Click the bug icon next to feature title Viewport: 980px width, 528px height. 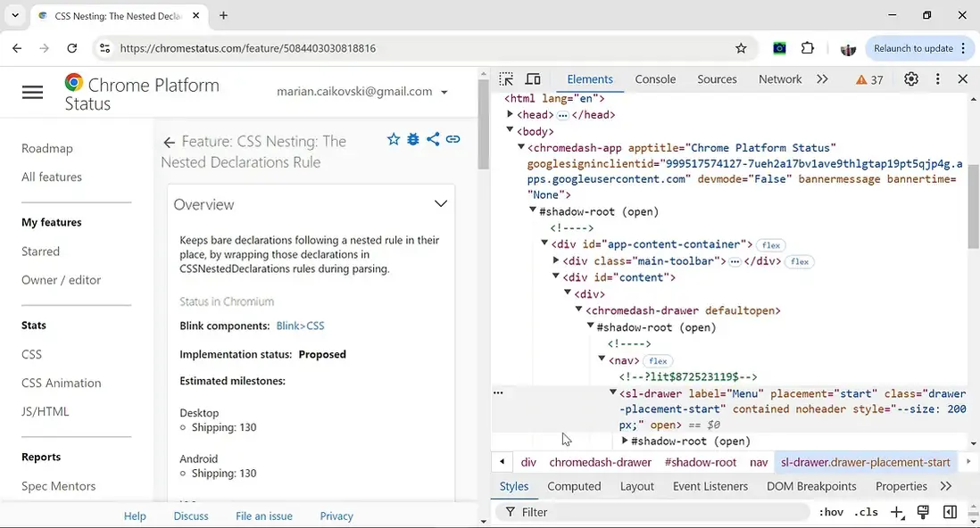413,139
